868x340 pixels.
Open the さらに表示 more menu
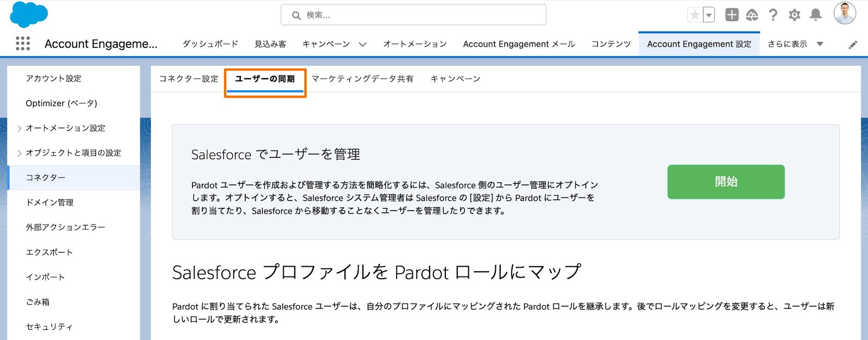coord(795,44)
